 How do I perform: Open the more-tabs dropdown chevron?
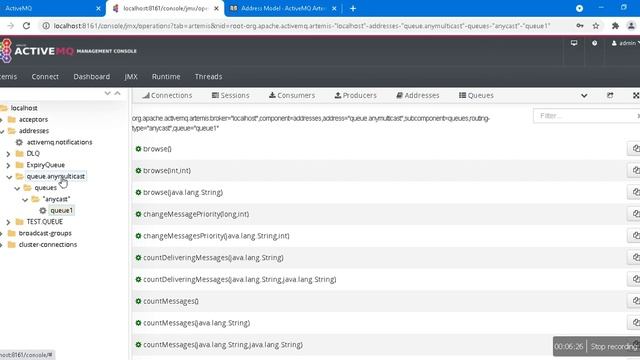click(x=584, y=96)
